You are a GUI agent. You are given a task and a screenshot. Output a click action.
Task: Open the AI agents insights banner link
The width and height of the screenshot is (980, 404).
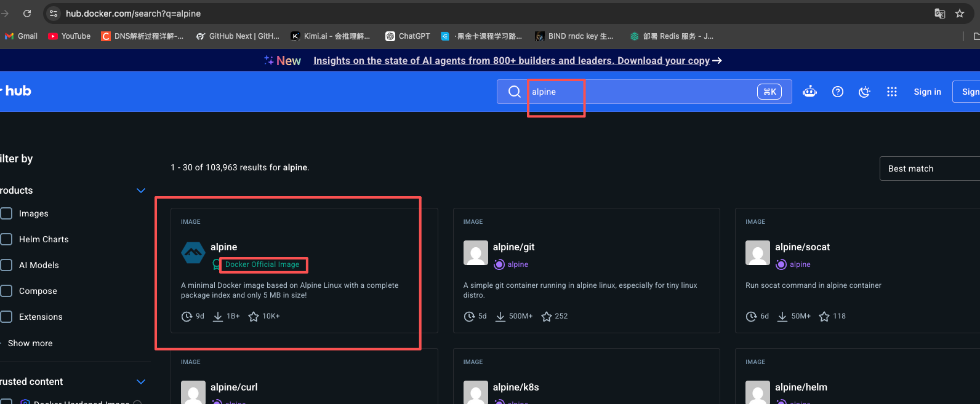(x=517, y=60)
